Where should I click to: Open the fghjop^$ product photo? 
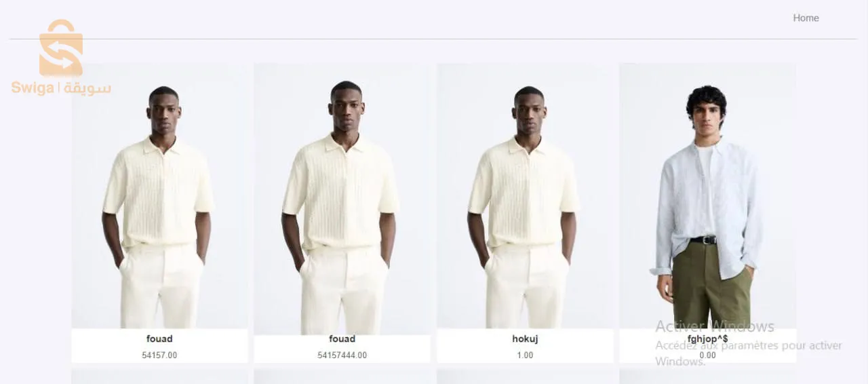click(x=707, y=196)
